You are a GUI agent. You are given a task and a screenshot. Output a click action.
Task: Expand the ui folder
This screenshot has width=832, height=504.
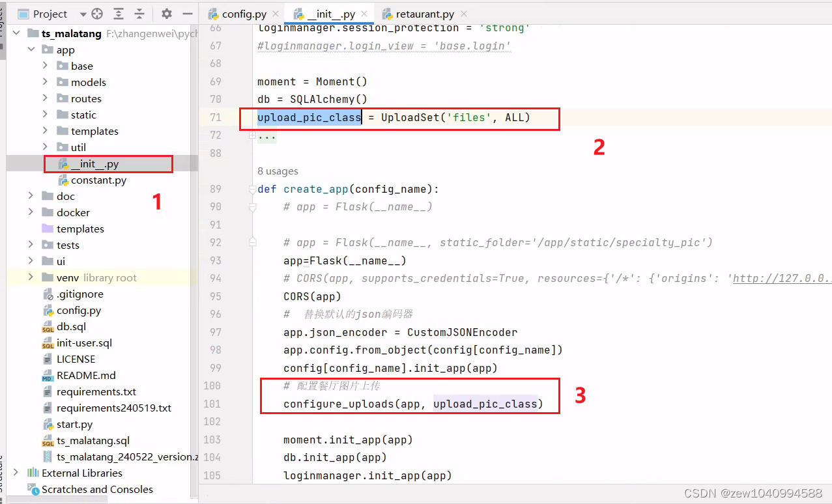31,261
